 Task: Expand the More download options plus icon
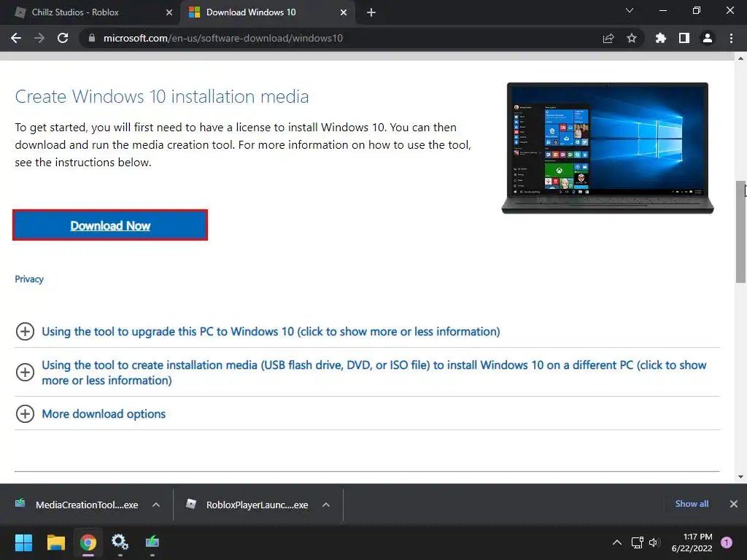pyautogui.click(x=26, y=414)
